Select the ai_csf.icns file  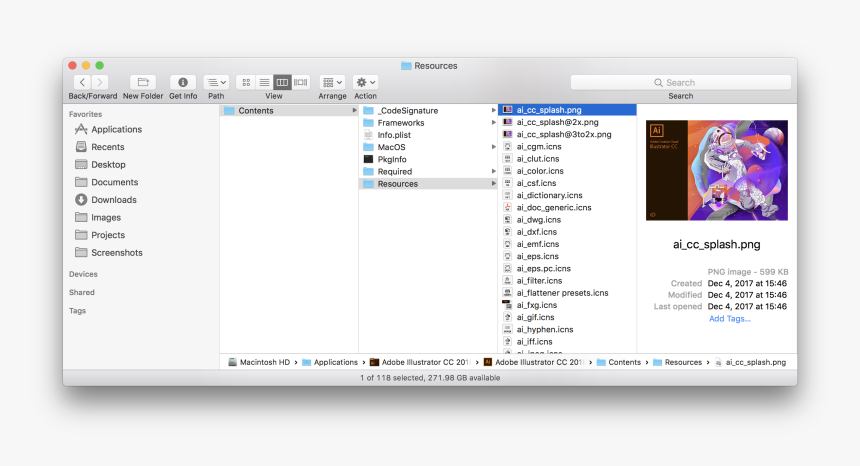[567, 183]
